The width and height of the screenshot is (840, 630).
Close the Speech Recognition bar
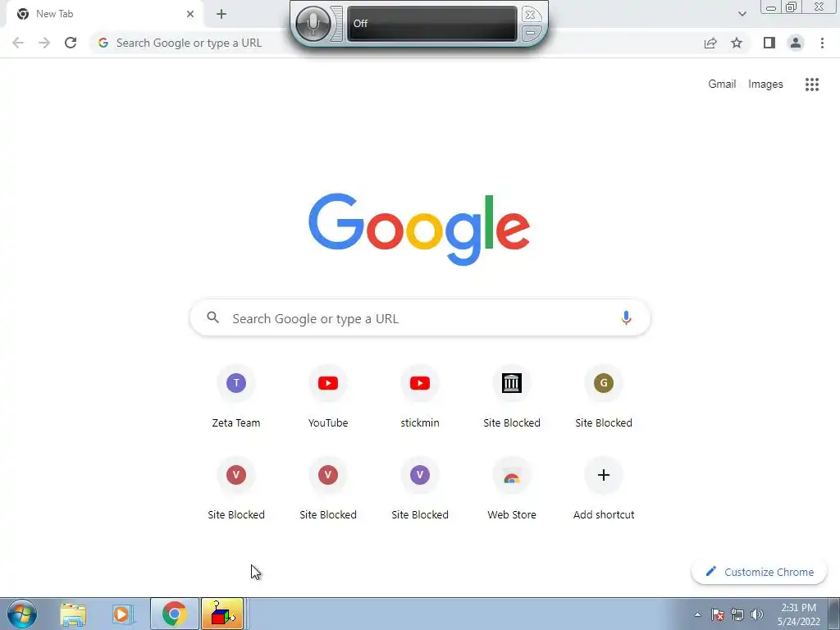click(x=530, y=15)
